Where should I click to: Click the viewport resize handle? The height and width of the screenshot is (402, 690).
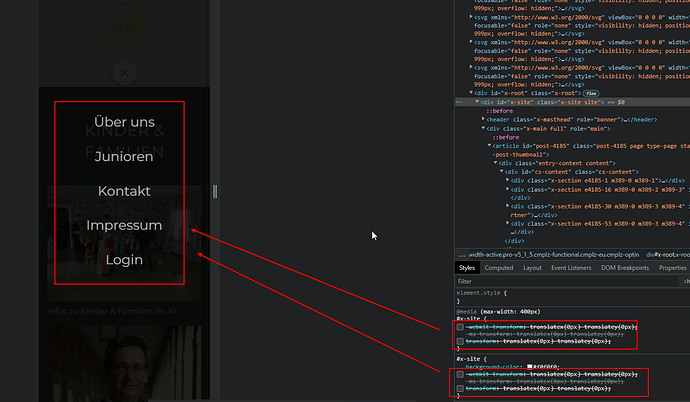click(x=215, y=191)
